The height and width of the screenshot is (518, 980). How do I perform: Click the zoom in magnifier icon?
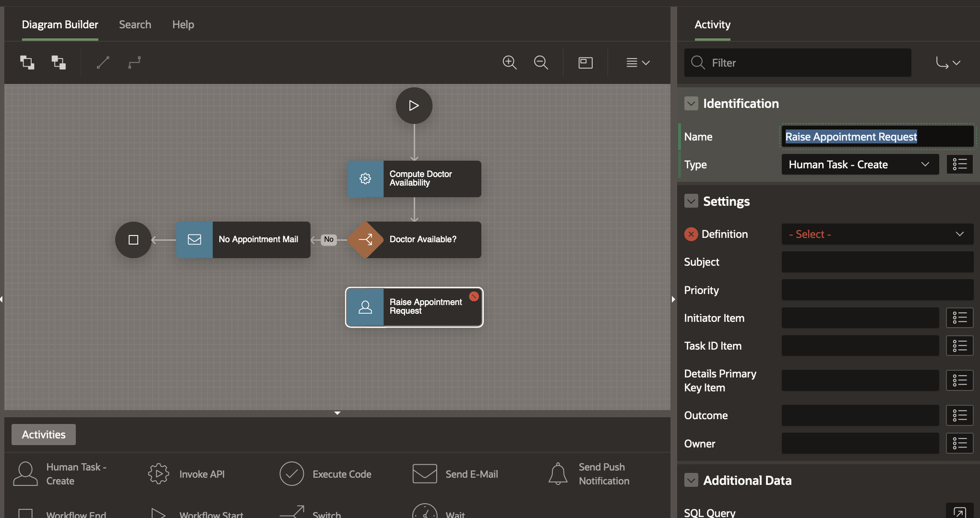(x=509, y=62)
